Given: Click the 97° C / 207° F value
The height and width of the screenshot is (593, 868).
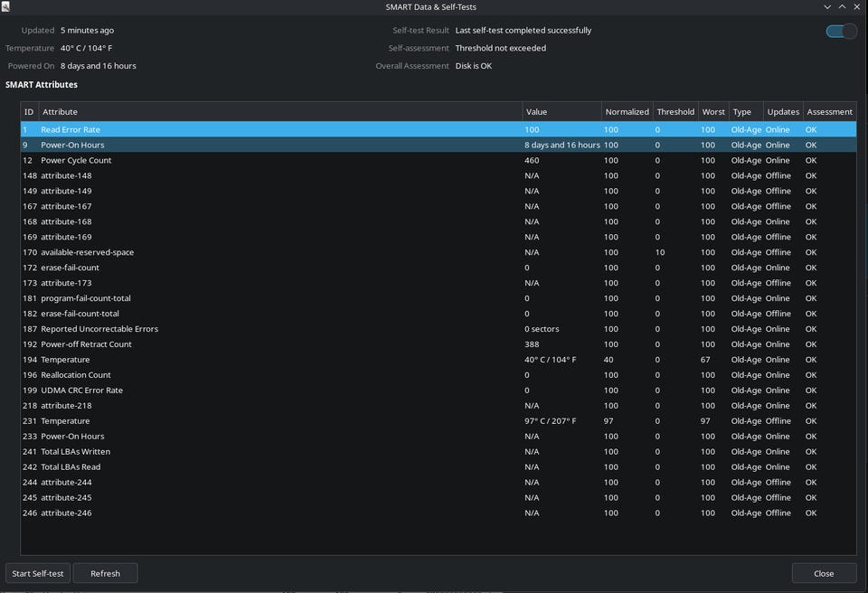Looking at the screenshot, I should pos(551,421).
